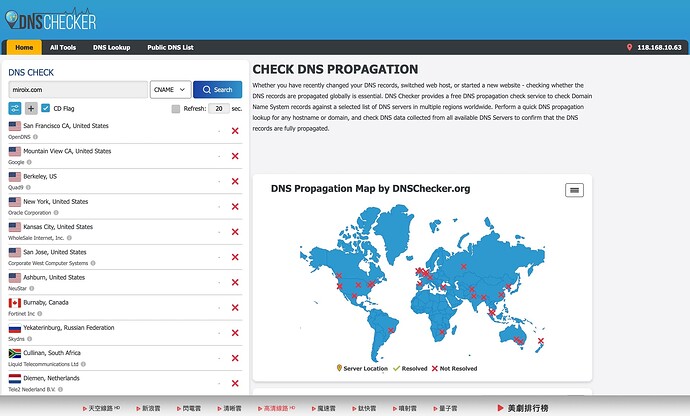
Task: Click info icon next to Google
Action: click(x=29, y=162)
